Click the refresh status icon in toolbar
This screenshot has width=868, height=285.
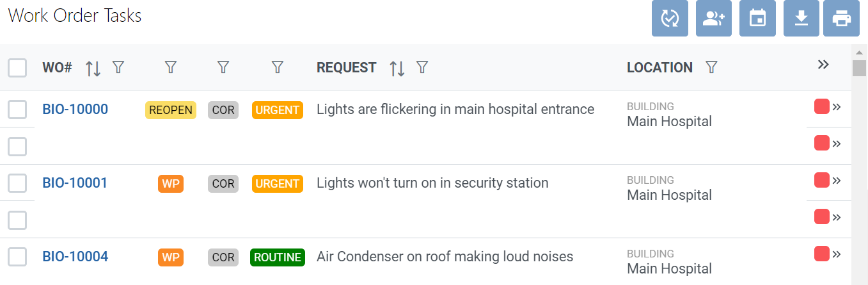point(670,19)
